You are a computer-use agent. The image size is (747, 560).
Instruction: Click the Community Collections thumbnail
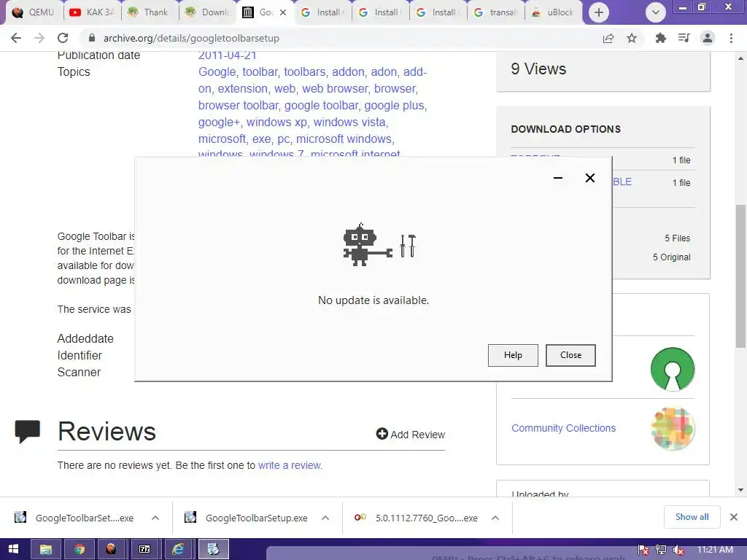pos(673,429)
